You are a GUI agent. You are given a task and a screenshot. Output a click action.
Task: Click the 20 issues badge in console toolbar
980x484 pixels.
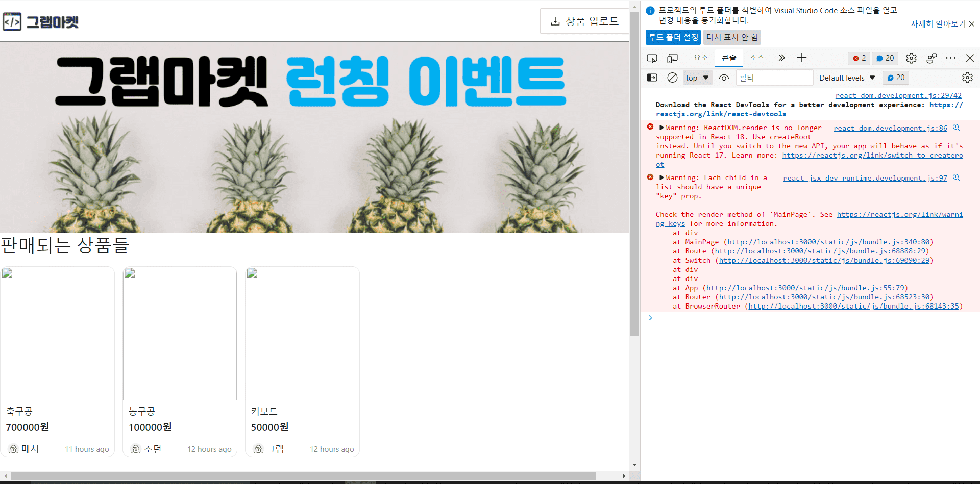tap(896, 78)
